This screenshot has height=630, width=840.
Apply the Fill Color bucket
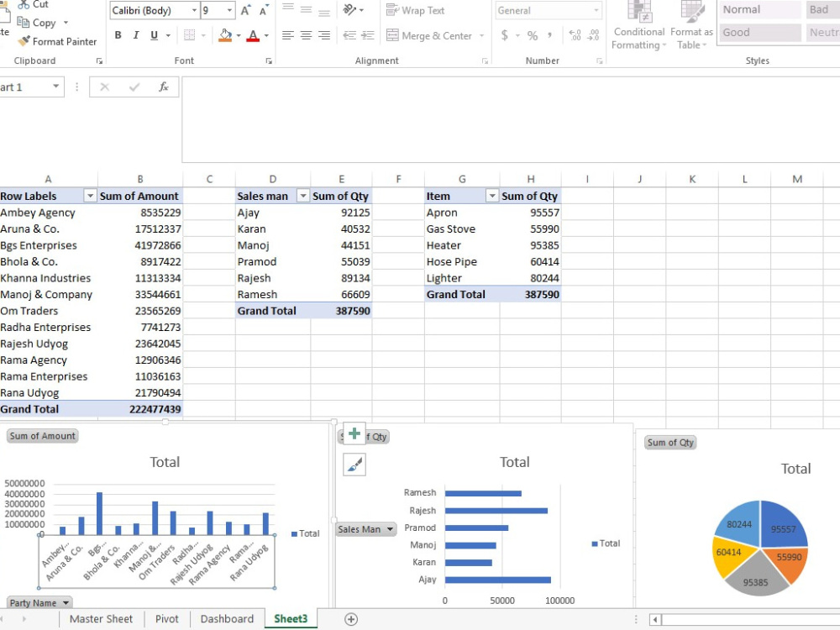tap(225, 35)
